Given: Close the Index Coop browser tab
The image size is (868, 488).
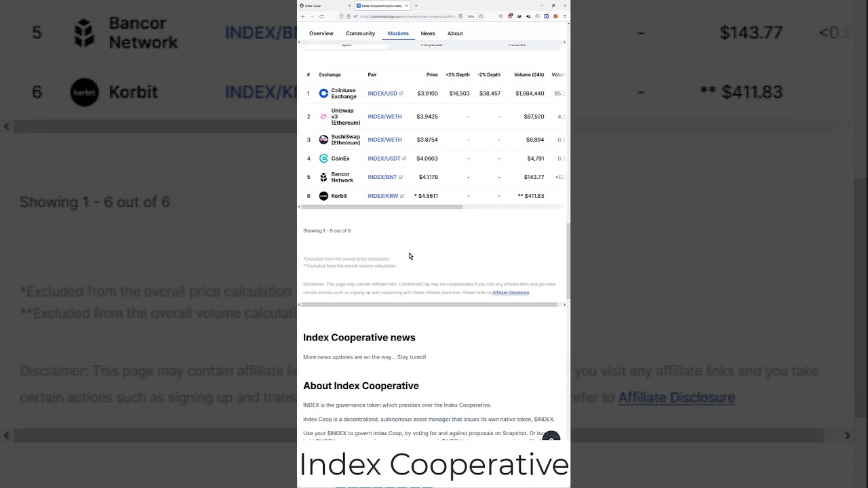Looking at the screenshot, I should pos(349,5).
